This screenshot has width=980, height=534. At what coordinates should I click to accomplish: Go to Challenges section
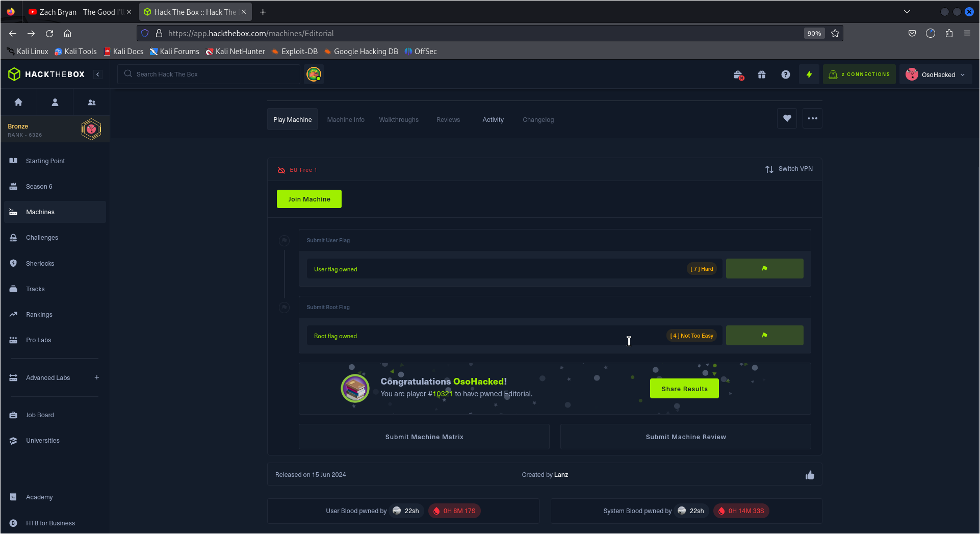(55, 238)
